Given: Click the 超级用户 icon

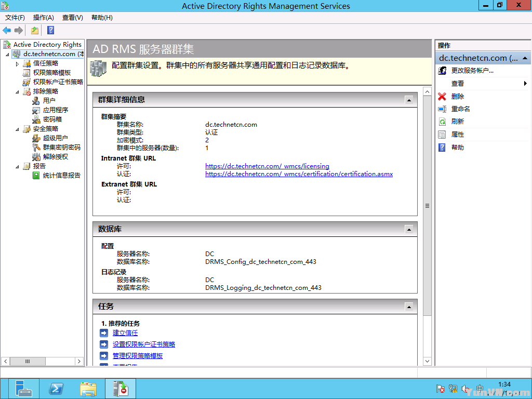Looking at the screenshot, I should click(36, 138).
